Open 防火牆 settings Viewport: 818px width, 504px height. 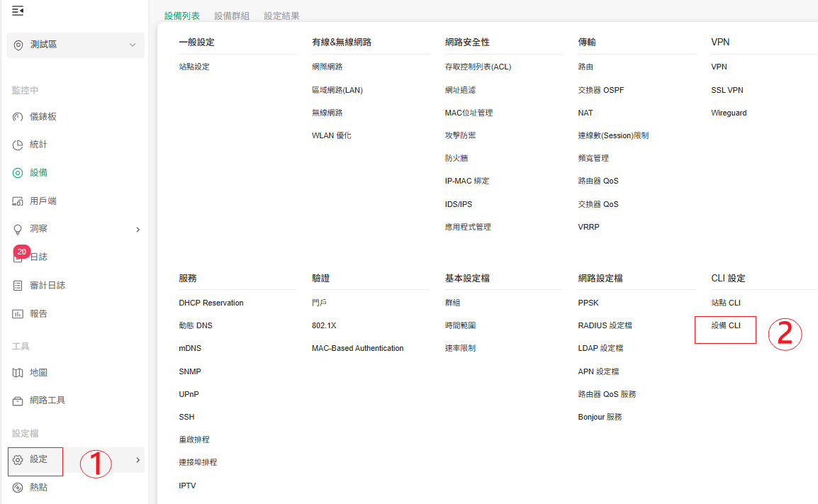456,158
